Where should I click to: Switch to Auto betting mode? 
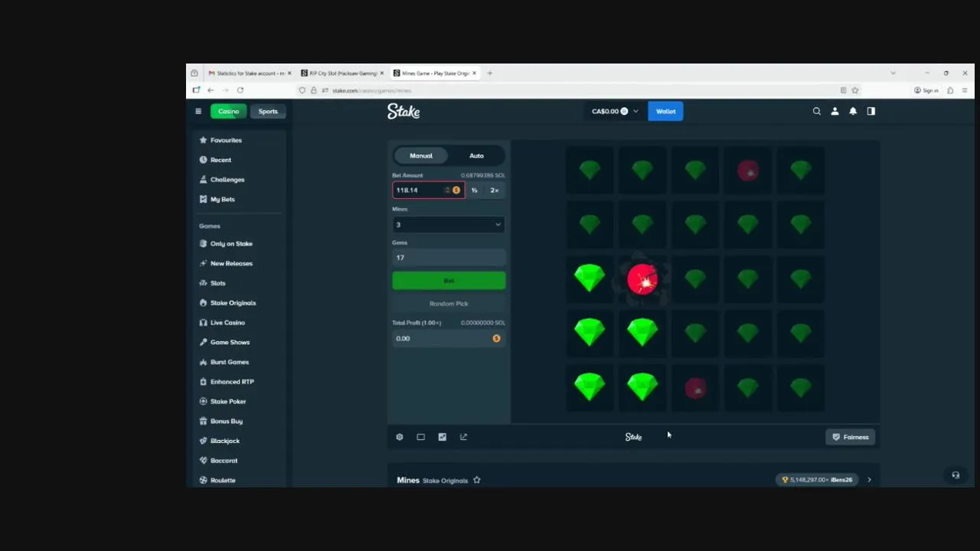pos(476,155)
